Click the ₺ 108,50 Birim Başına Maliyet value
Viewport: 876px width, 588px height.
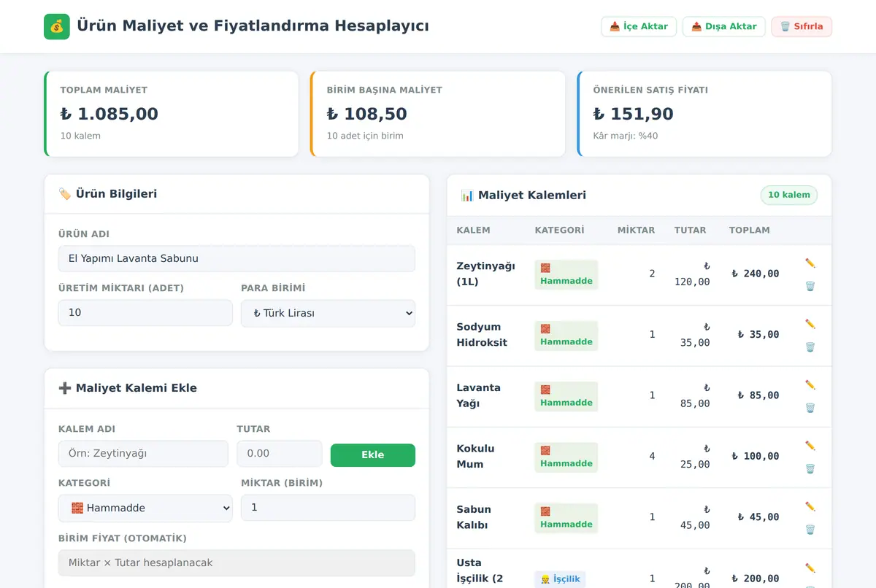pyautogui.click(x=366, y=114)
